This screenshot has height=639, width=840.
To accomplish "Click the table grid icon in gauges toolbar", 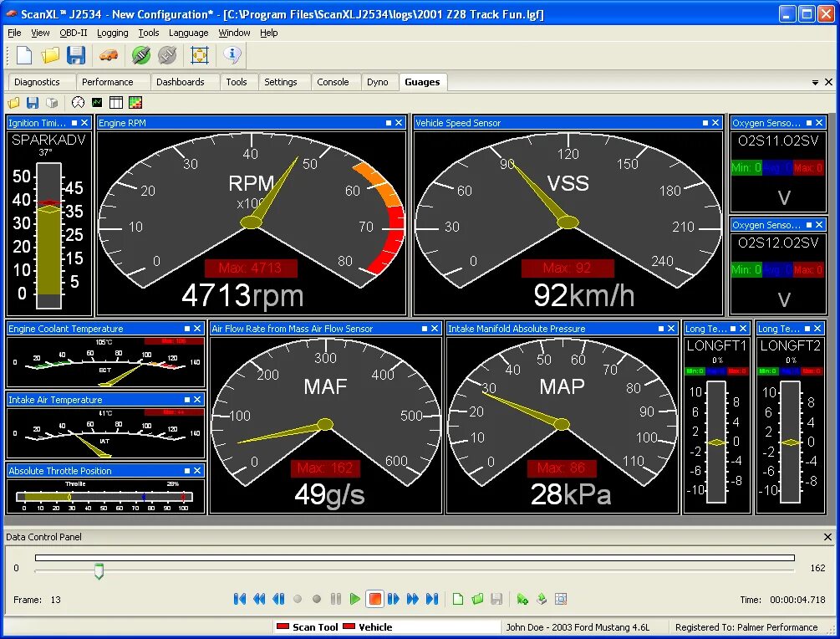I will (115, 102).
